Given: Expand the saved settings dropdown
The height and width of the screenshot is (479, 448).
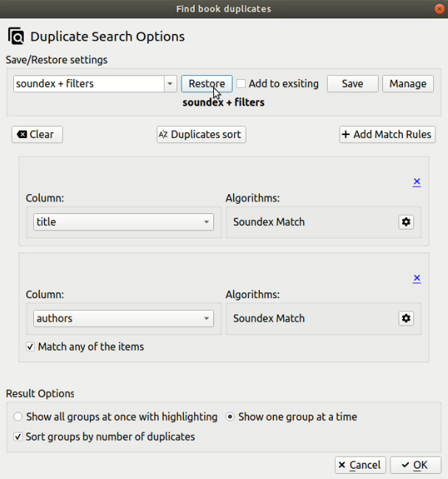Looking at the screenshot, I should [x=170, y=84].
